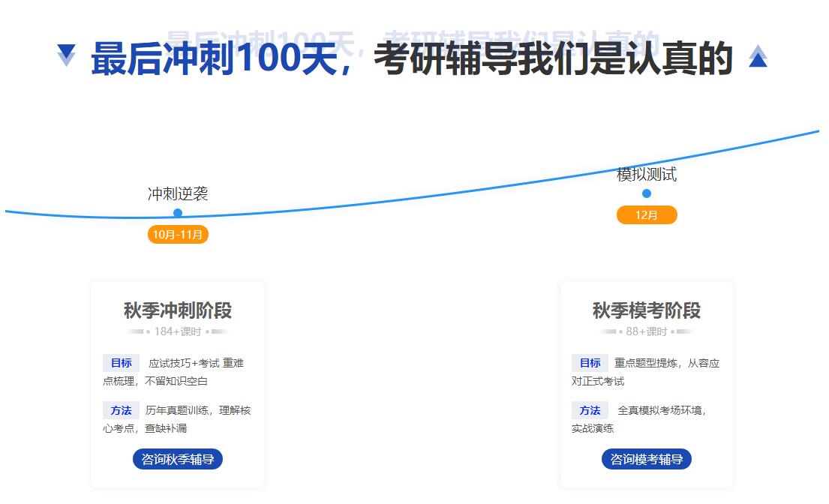Click the 184+课时 text in the left card
This screenshot has width=829, height=504.
tap(178, 331)
